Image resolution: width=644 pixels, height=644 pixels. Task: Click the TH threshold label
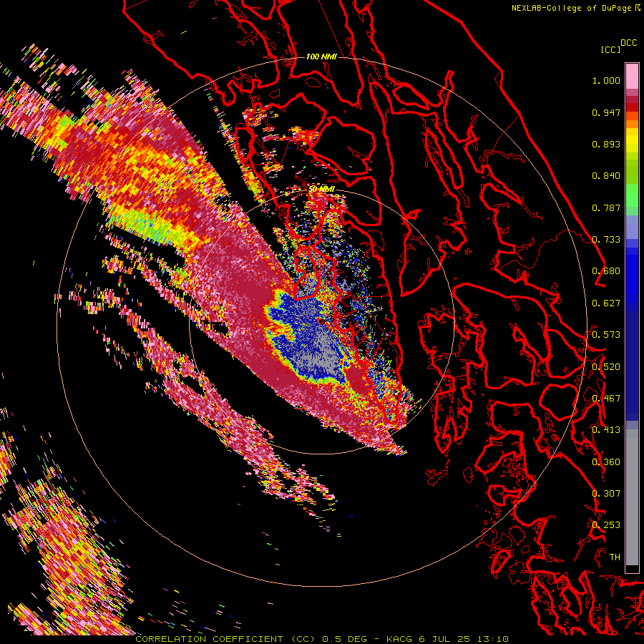[x=615, y=557]
